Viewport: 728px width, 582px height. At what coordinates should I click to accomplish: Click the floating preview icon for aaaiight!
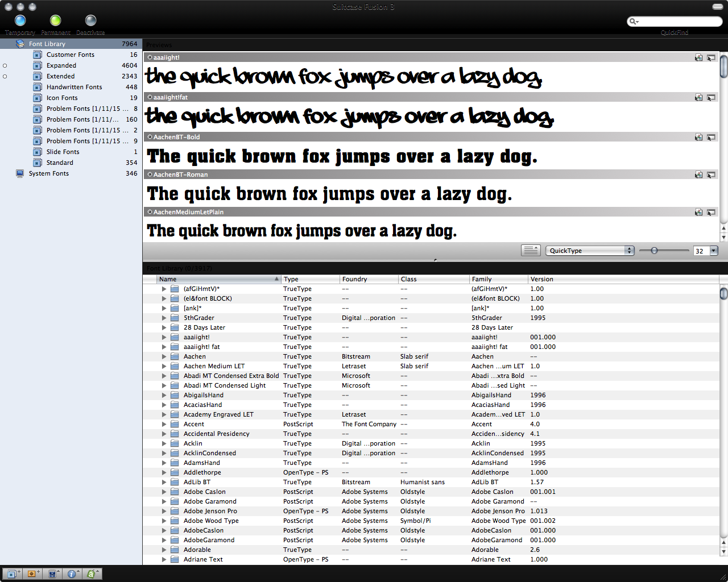[x=711, y=57]
